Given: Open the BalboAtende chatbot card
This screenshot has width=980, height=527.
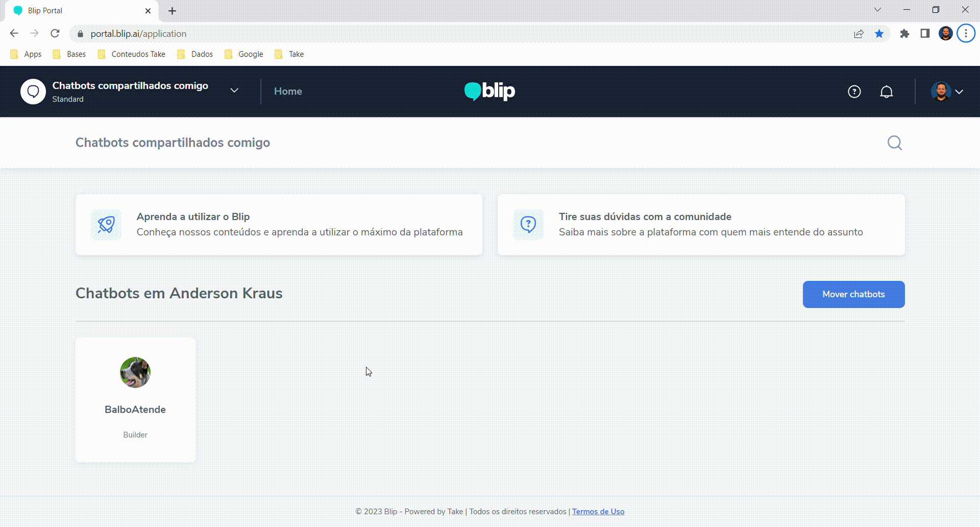Looking at the screenshot, I should coord(135,399).
